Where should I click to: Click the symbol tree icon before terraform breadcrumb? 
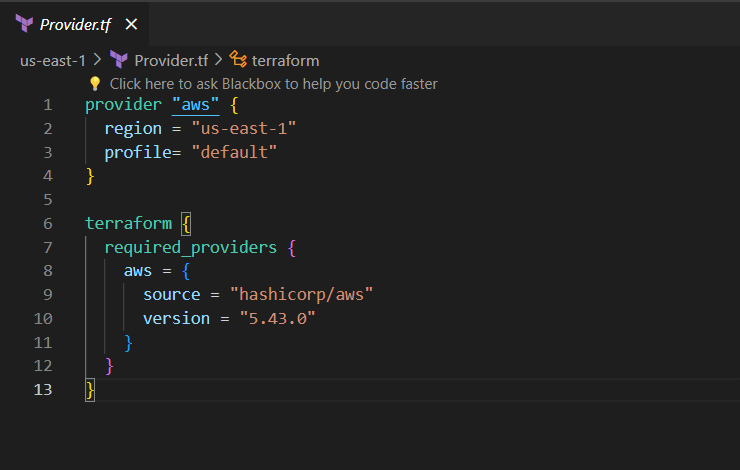(238, 59)
